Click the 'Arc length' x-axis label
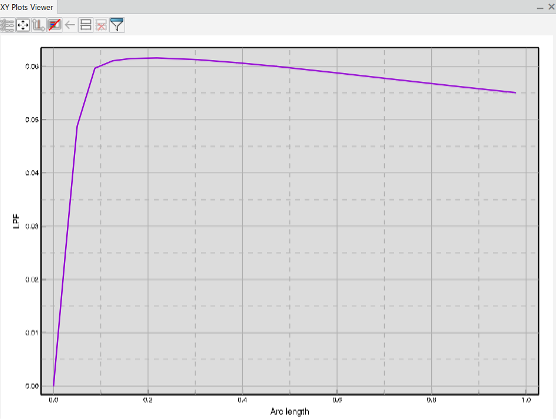 [289, 411]
